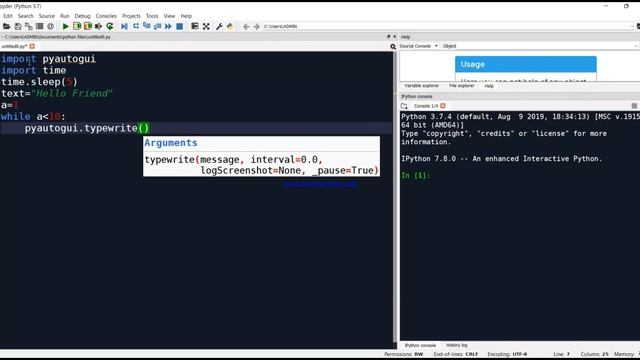Viewport: 640px width, 360px height.
Task: Switch to History log tab
Action: (457, 345)
